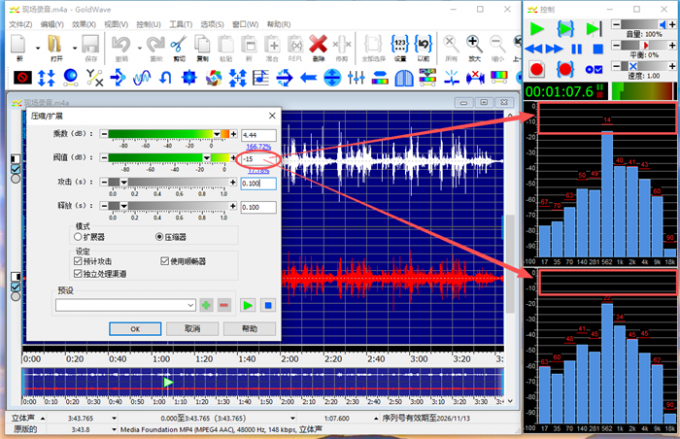Click the pause button in control panel
The height and width of the screenshot is (439, 680).
(x=576, y=48)
